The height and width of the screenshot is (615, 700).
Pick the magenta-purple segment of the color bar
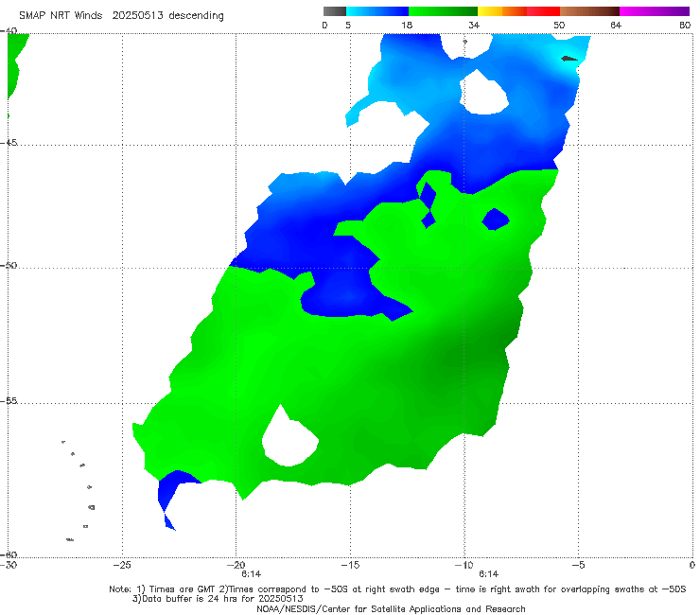tap(654, 11)
